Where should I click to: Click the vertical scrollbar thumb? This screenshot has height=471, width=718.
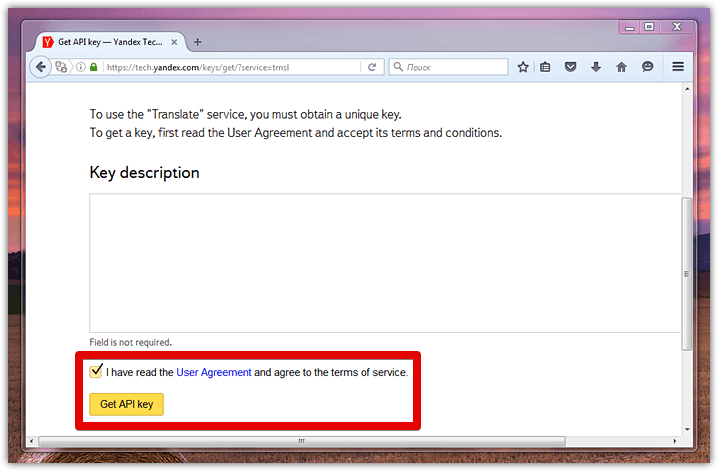tap(687, 274)
